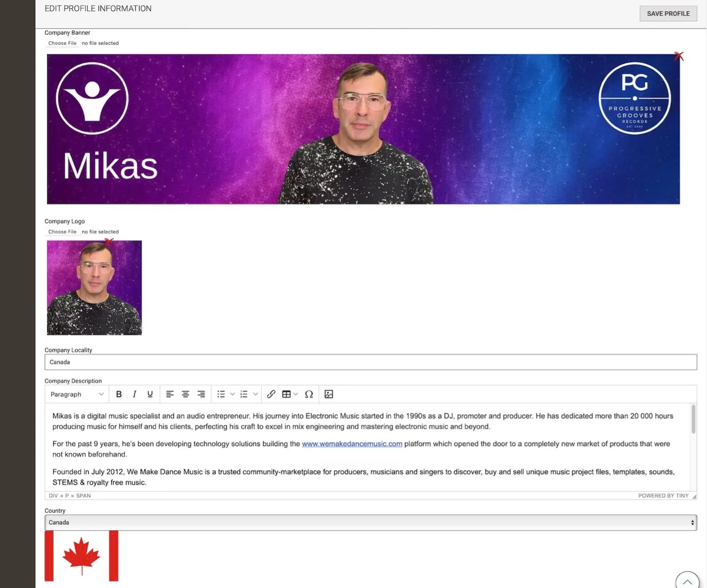Viewport: 707px width, 588px height.
Task: Insert a link using the link icon
Action: click(271, 394)
